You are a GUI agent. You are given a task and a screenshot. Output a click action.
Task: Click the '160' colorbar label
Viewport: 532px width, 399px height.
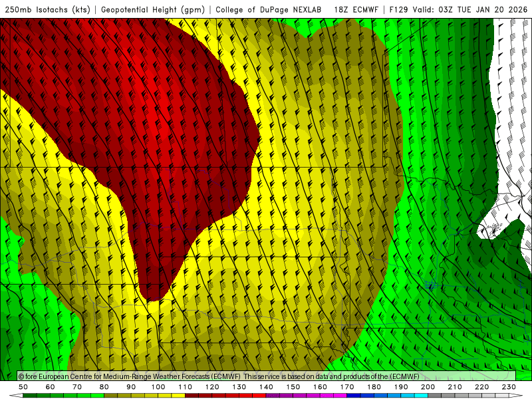(320, 387)
